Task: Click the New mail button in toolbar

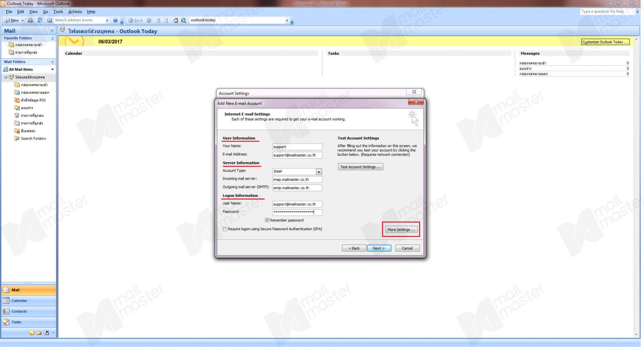Action: pos(12,20)
